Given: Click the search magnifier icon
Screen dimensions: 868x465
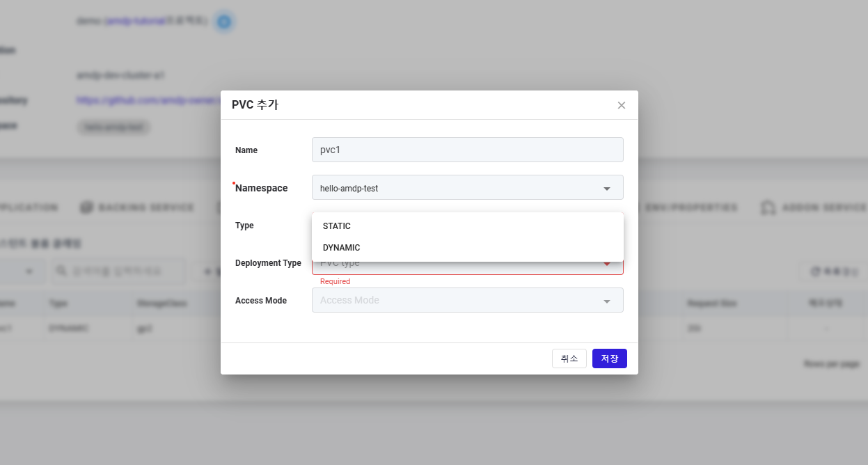Looking at the screenshot, I should (62, 271).
